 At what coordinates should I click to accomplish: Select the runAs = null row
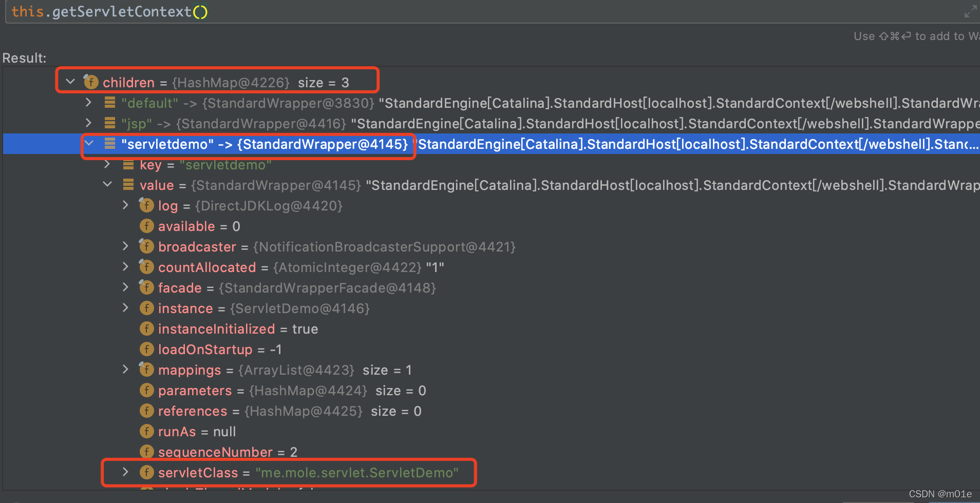(x=491, y=431)
